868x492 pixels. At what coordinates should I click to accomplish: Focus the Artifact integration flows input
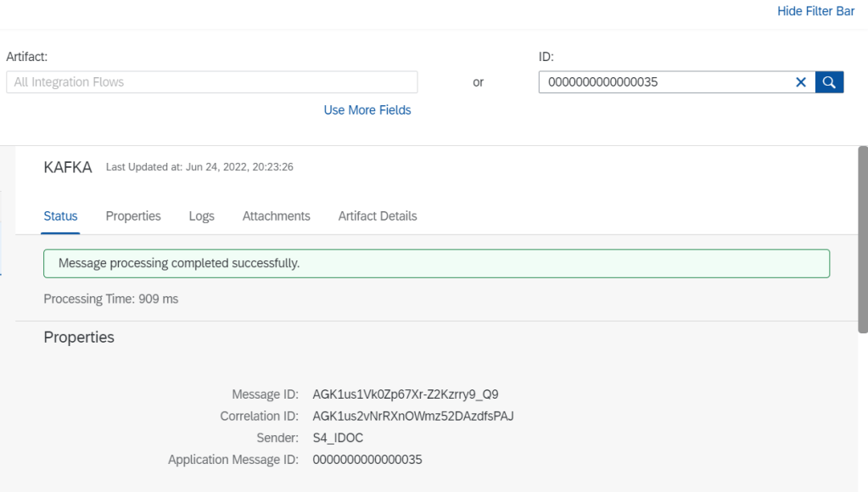(212, 82)
